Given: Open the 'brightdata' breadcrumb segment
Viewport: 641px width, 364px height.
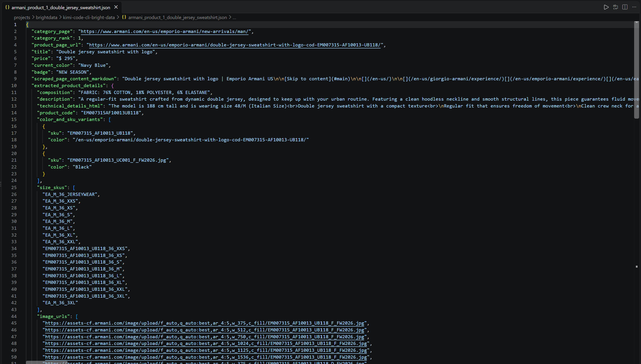Looking at the screenshot, I should tap(46, 18).
